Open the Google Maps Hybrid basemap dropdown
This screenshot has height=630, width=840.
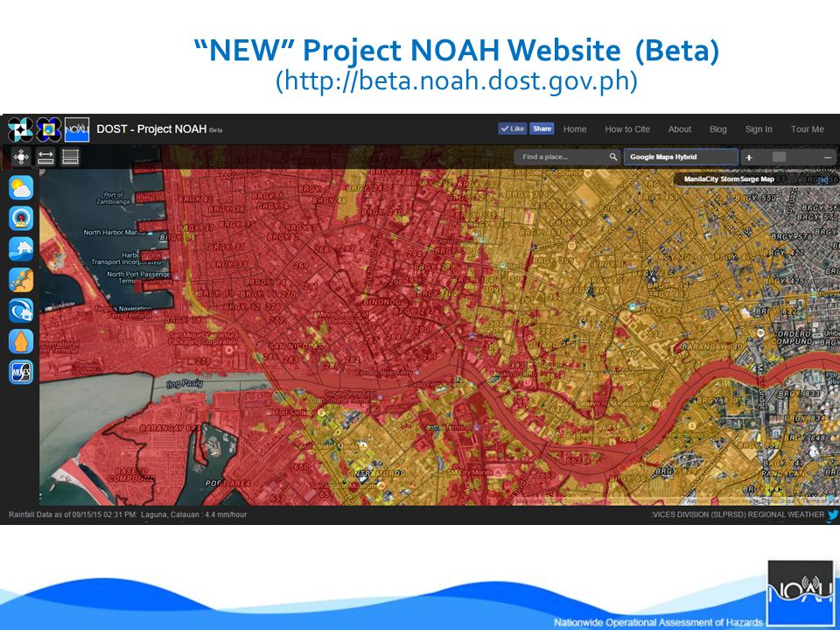681,157
